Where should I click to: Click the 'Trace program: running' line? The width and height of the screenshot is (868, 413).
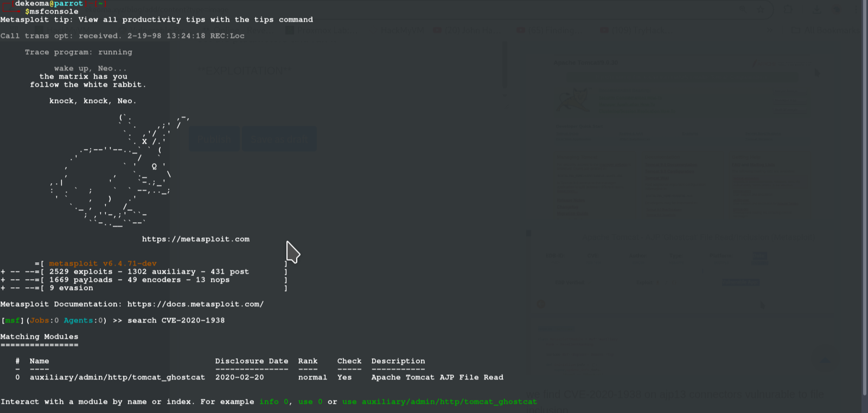(x=78, y=52)
